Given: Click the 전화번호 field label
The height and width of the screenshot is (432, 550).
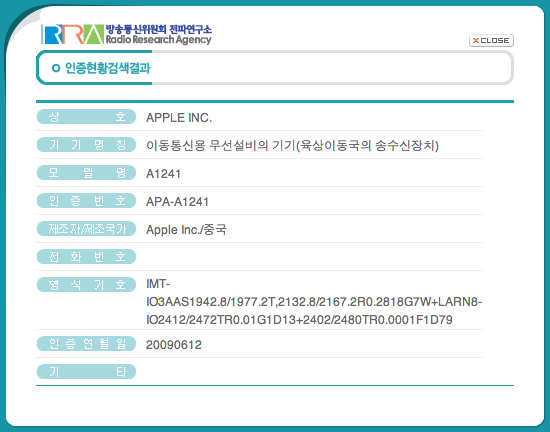Looking at the screenshot, I should tap(86, 257).
